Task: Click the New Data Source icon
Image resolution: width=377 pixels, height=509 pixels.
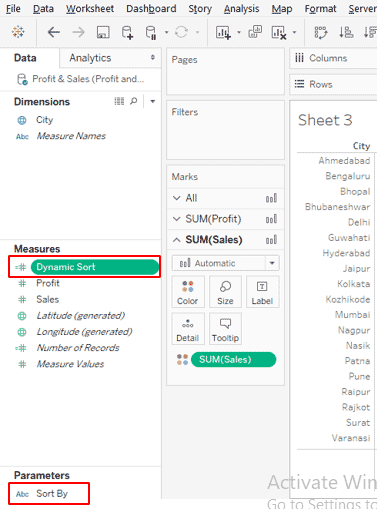Action: click(127, 32)
